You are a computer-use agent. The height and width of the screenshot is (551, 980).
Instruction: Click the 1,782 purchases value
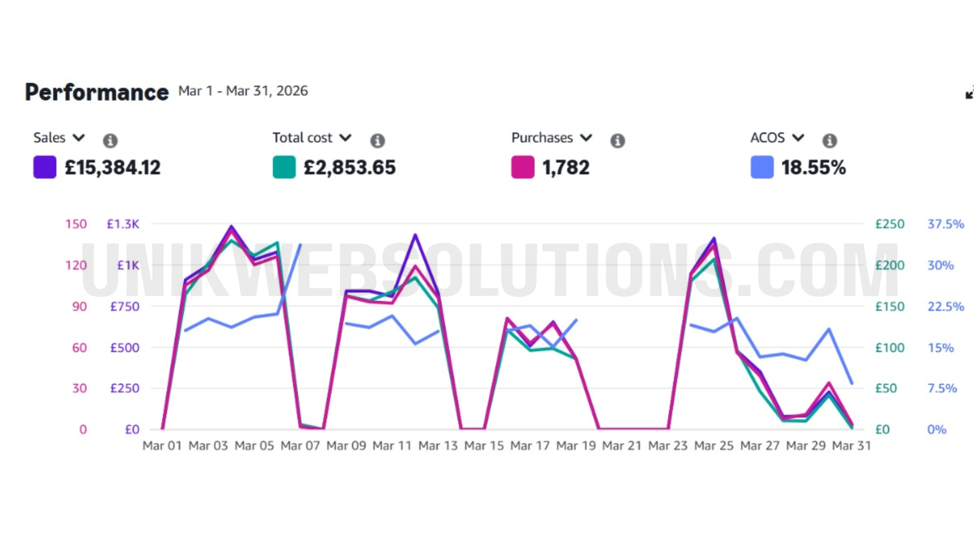[566, 168]
